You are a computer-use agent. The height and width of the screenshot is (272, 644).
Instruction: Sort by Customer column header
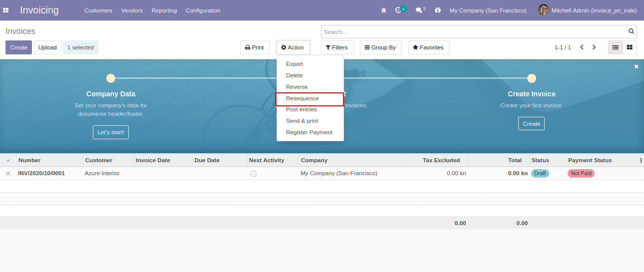[108, 160]
